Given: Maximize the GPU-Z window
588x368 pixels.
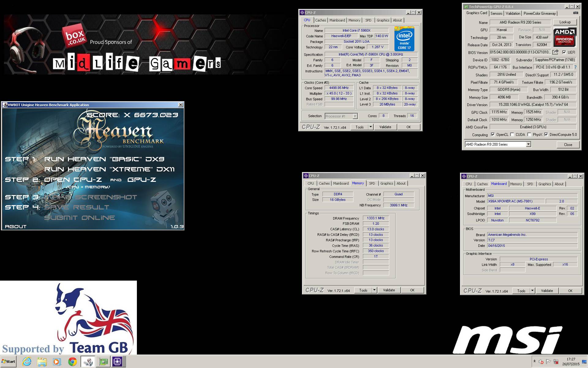Looking at the screenshot, I should [572, 6].
